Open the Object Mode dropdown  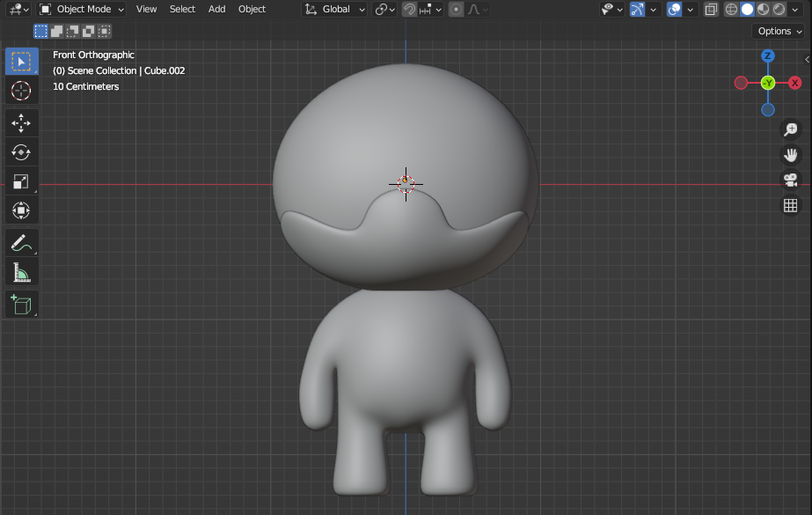coord(82,9)
